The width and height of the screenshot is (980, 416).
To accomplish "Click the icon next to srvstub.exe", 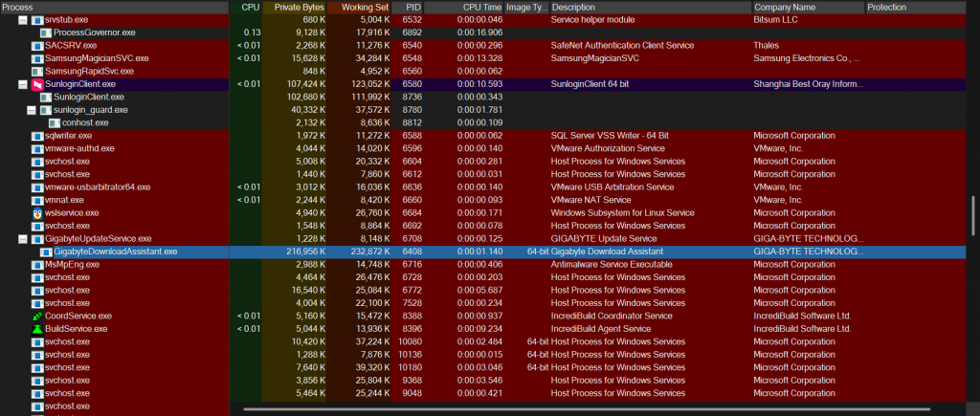I will (x=37, y=20).
